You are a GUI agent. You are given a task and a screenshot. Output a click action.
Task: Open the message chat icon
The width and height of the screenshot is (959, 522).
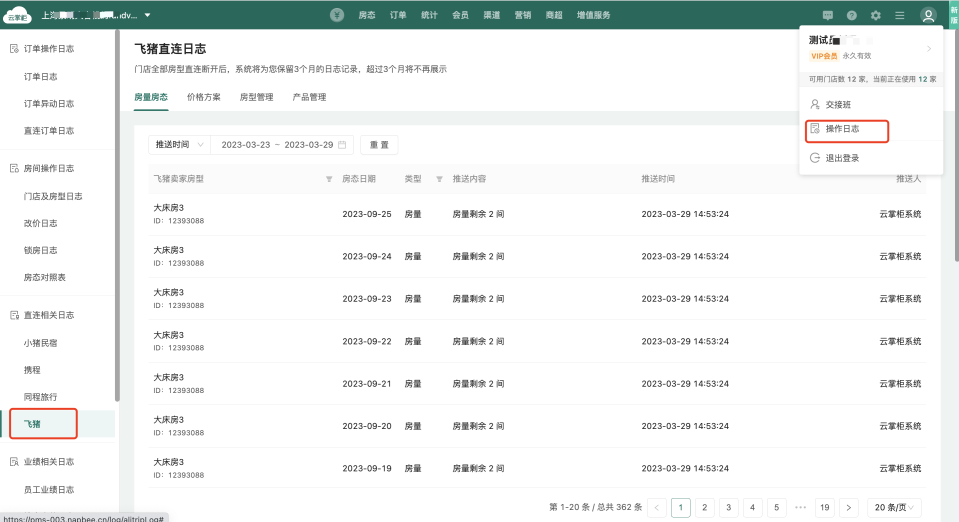click(x=827, y=16)
